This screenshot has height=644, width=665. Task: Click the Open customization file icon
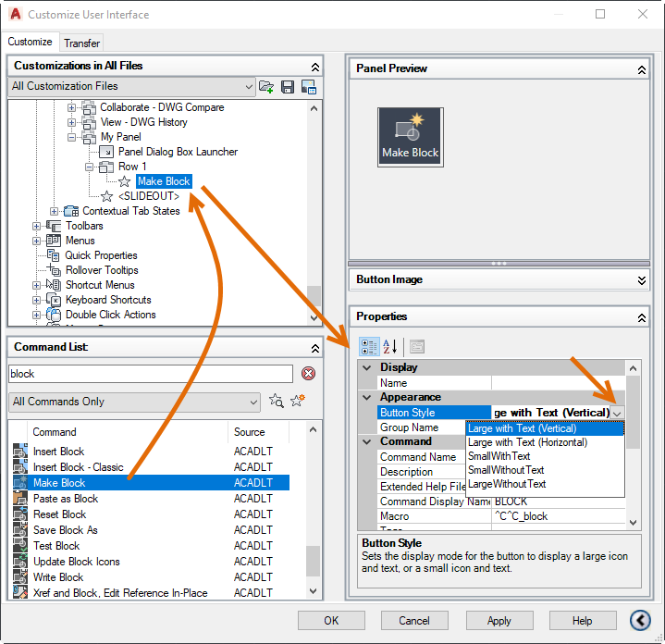pos(266,87)
